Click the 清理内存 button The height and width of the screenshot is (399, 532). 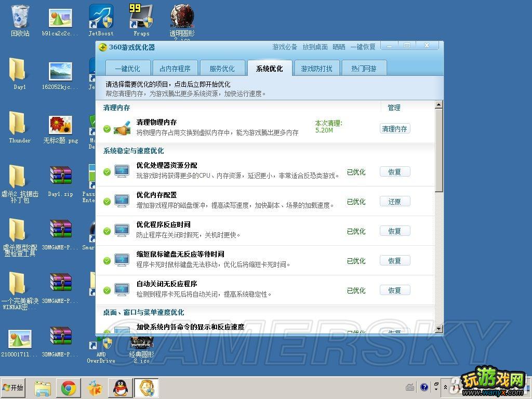(395, 129)
